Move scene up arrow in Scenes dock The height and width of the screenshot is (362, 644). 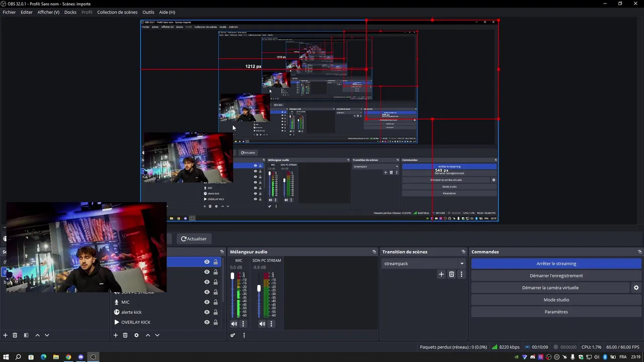[x=37, y=335]
